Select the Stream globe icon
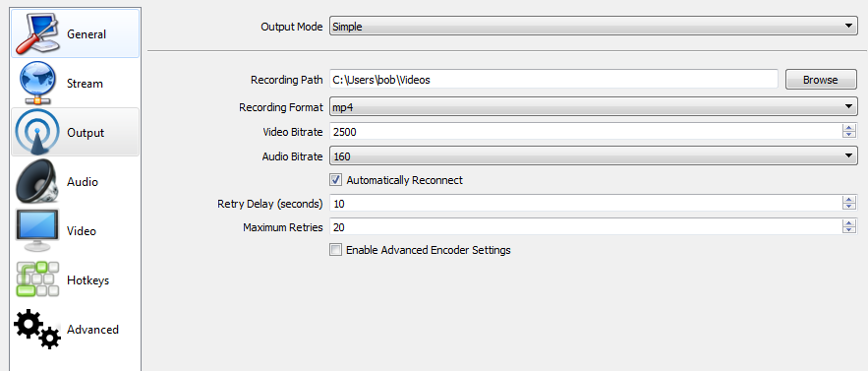 (37, 84)
